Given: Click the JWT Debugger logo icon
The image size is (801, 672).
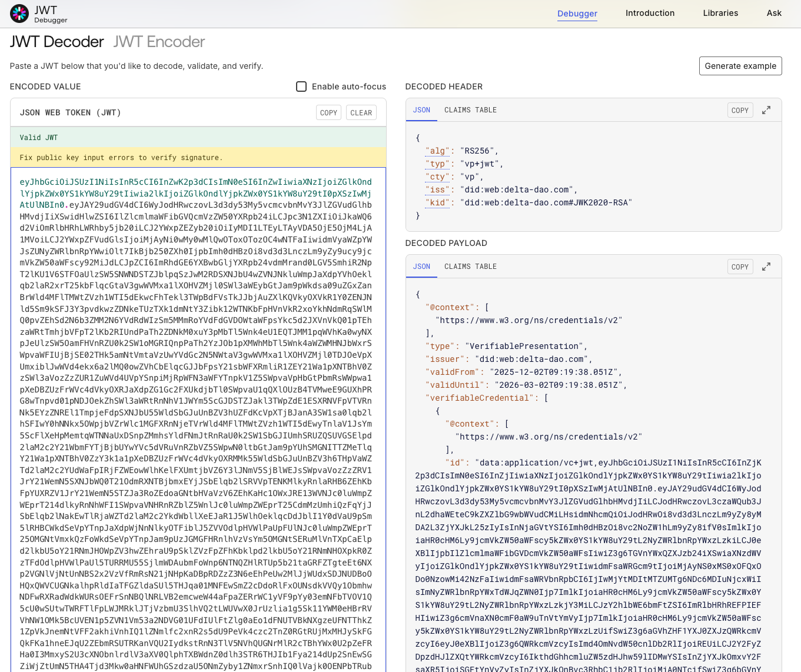Looking at the screenshot, I should pos(19,14).
